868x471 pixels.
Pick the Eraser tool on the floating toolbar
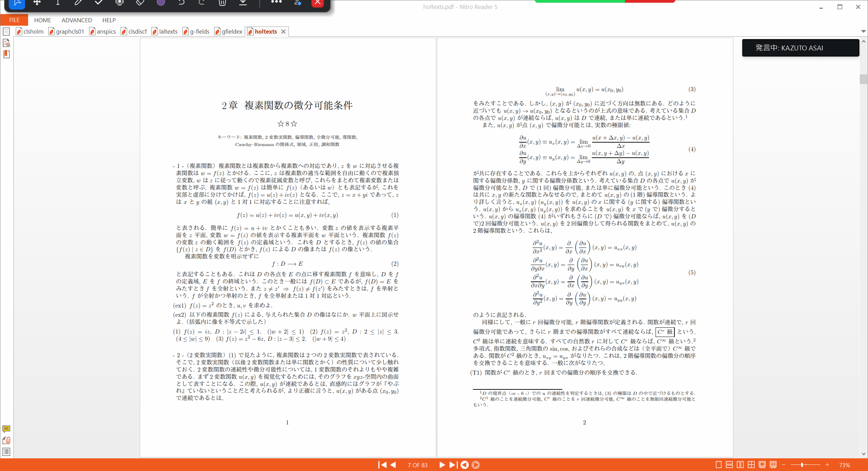pyautogui.click(x=140, y=3)
